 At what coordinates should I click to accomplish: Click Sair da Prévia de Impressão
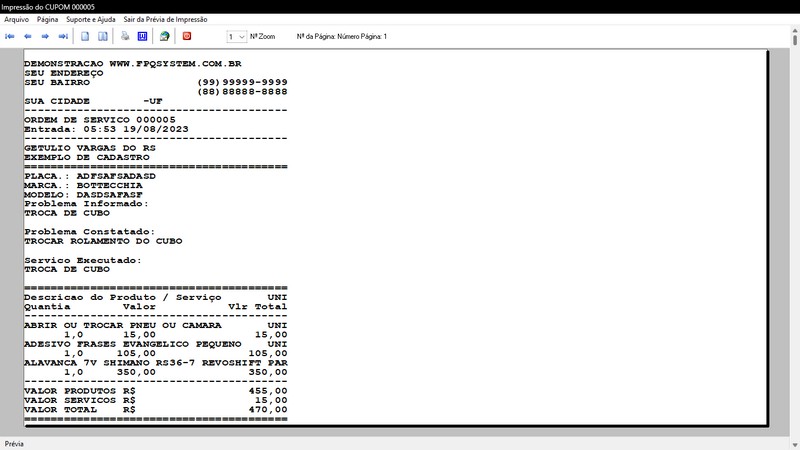coord(164,19)
